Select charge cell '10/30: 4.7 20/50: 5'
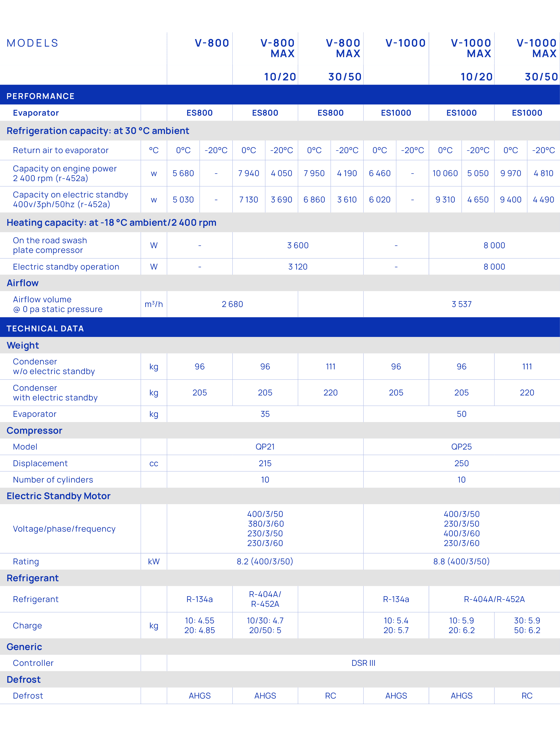Viewport: 560px width, 754px height. (x=265, y=626)
